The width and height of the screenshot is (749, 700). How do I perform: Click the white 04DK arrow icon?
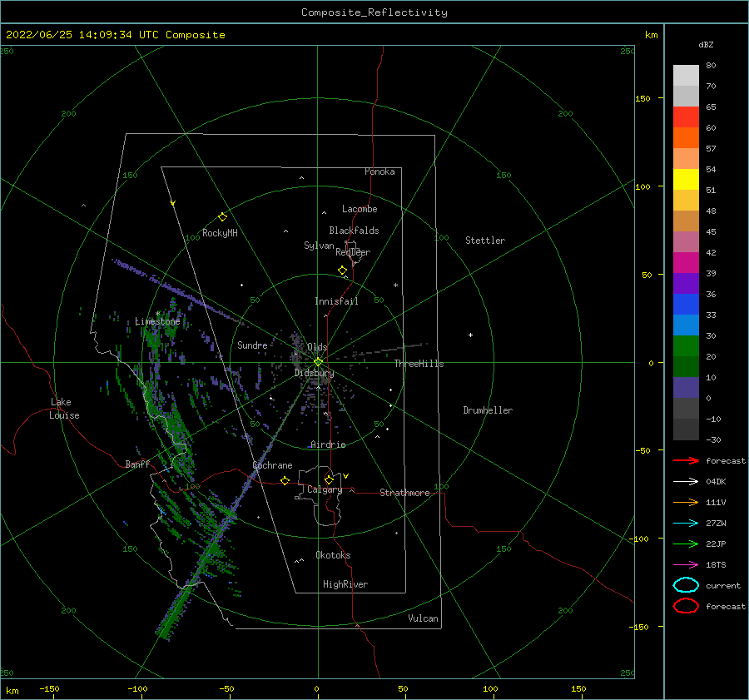pos(686,481)
